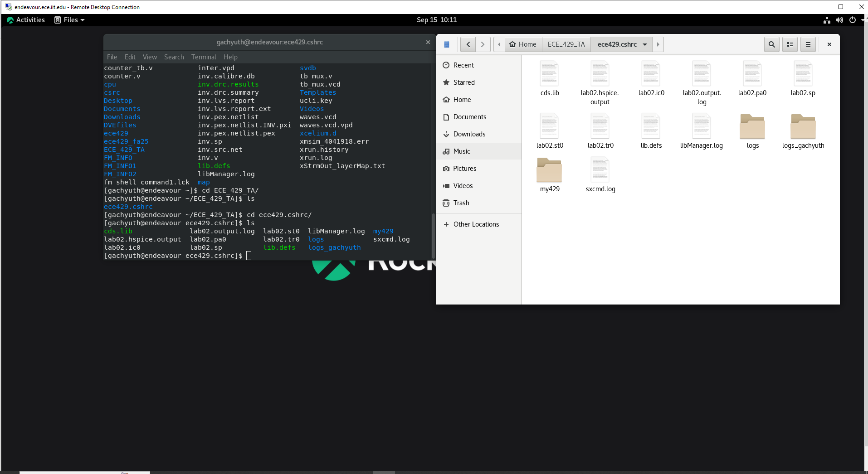
Task: Navigate to Home in the path bar
Action: tap(523, 44)
